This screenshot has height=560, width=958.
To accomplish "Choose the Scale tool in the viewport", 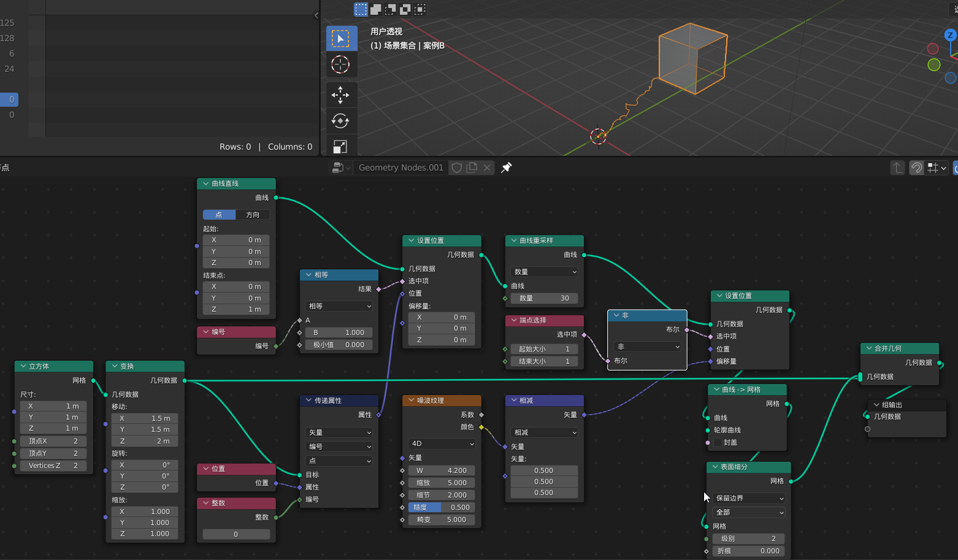I will [x=340, y=147].
